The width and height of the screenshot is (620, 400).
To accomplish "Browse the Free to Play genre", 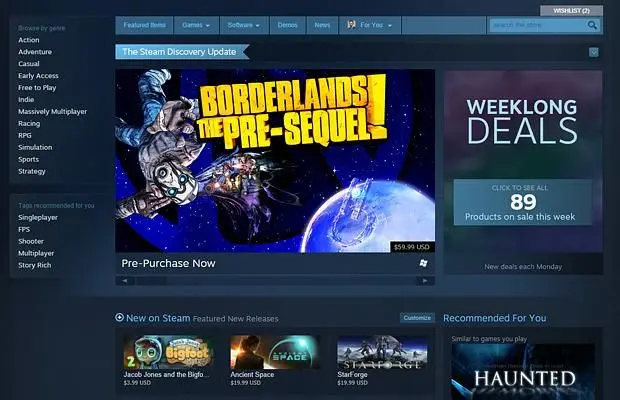I will tap(37, 88).
